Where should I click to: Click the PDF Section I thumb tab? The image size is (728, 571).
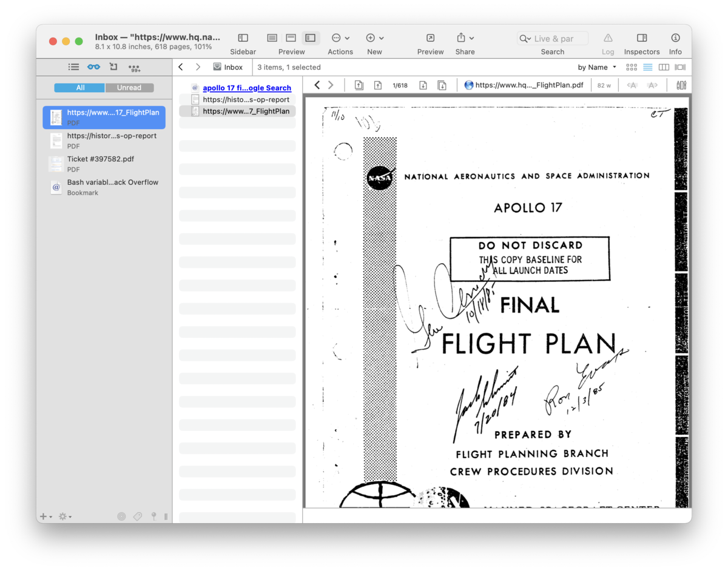[x=681, y=149]
